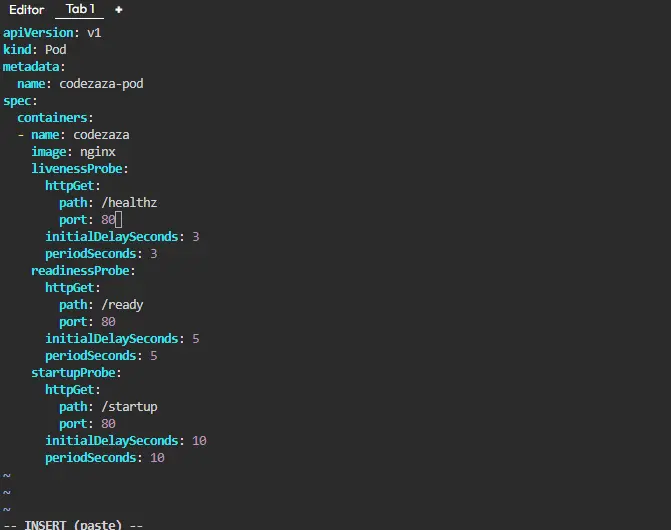The height and width of the screenshot is (530, 671).
Task: Click the INSERT (paste) mode status line
Action: pos(74,523)
